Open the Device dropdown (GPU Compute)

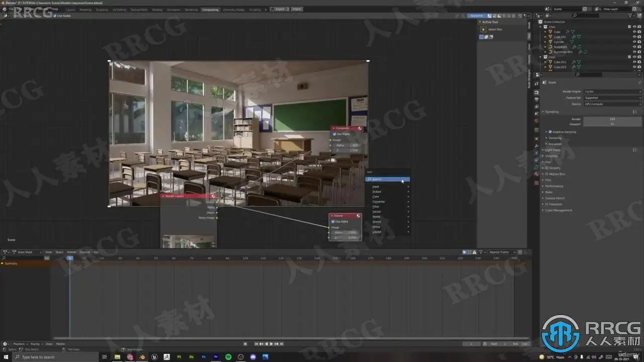point(613,104)
